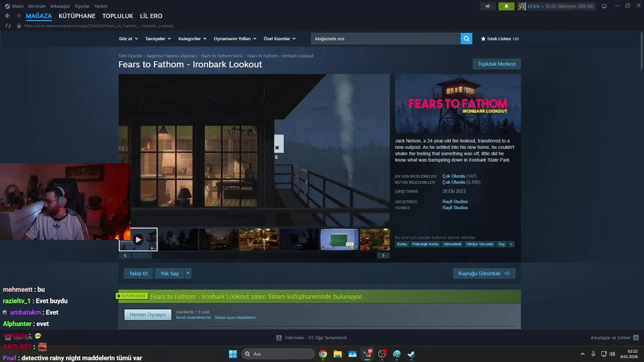Open Chrome from the taskbar
The image size is (644, 362).
click(323, 354)
